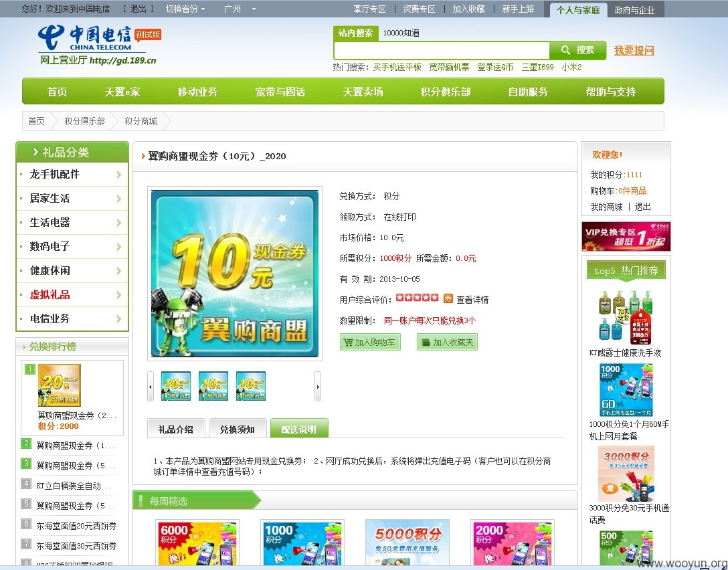The width and height of the screenshot is (728, 570).
Task: Expand the 电信业务 category arrow
Action: click(119, 319)
